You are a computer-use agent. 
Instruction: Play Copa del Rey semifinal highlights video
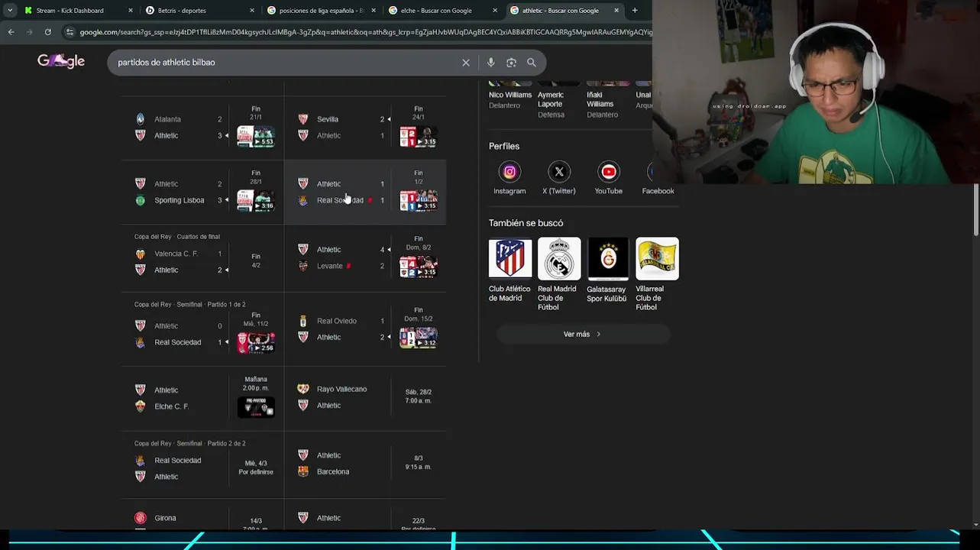pos(256,342)
